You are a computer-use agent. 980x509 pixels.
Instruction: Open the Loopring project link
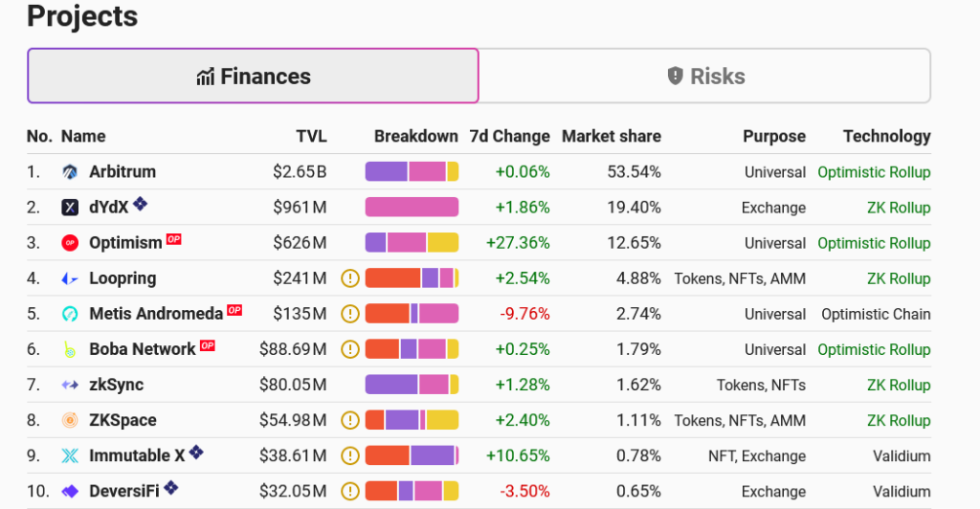pyautogui.click(x=122, y=278)
